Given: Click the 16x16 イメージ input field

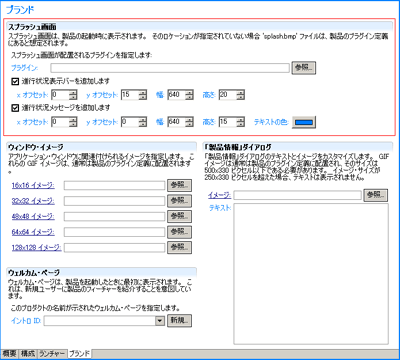Looking at the screenshot, I should 114,185.
